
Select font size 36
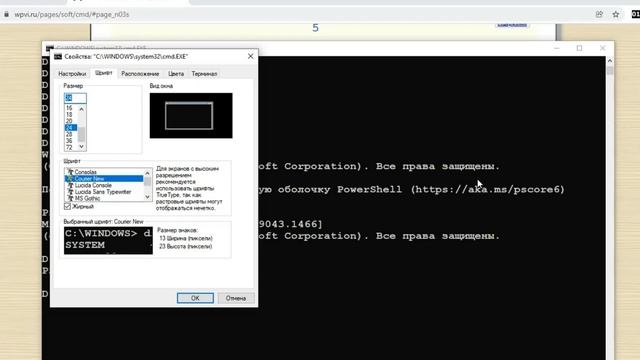[69, 141]
